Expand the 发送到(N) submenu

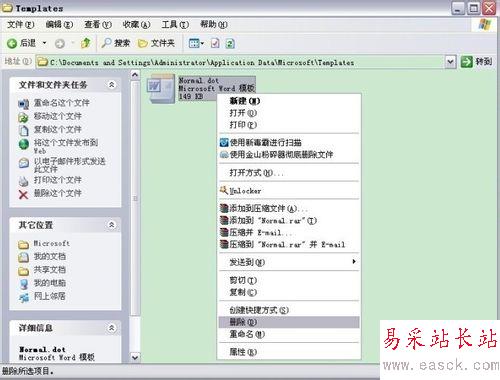pos(289,262)
